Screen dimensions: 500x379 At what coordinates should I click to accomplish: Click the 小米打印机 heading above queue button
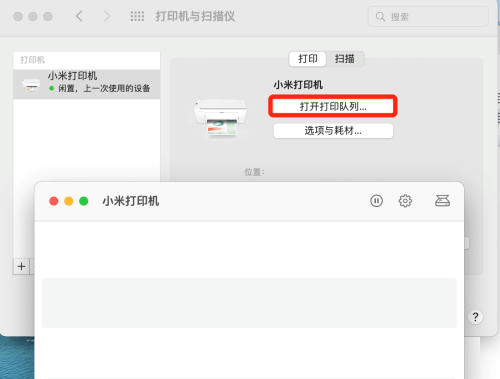pos(298,85)
